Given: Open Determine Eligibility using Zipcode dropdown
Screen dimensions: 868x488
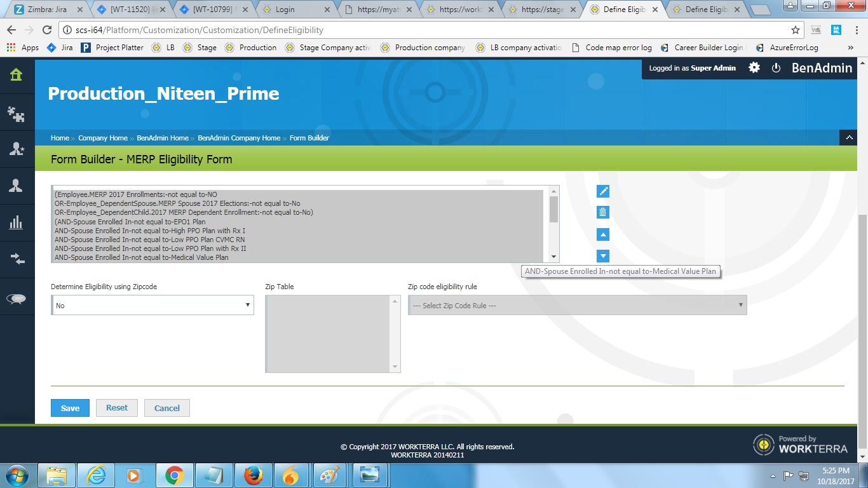Looking at the screenshot, I should click(153, 306).
